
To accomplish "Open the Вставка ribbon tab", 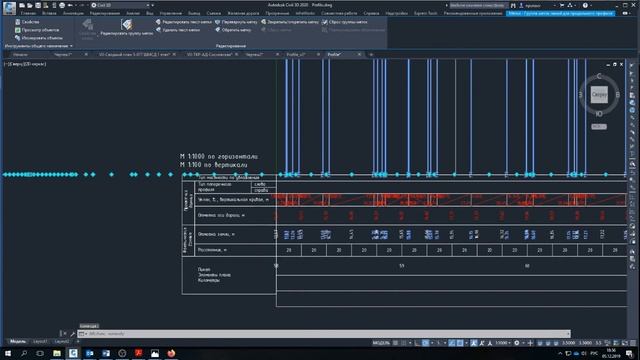I will coord(49,13).
